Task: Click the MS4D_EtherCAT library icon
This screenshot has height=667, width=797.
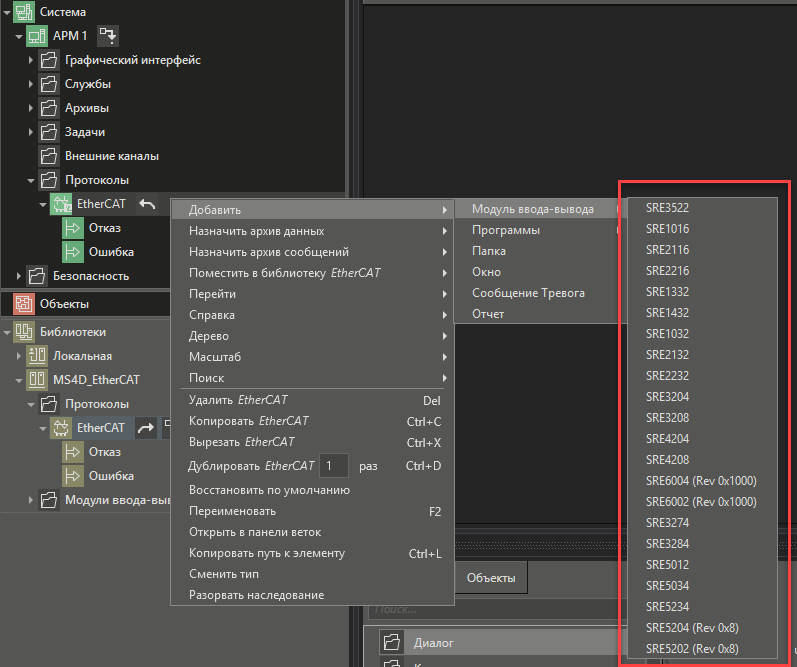Action: tap(37, 379)
